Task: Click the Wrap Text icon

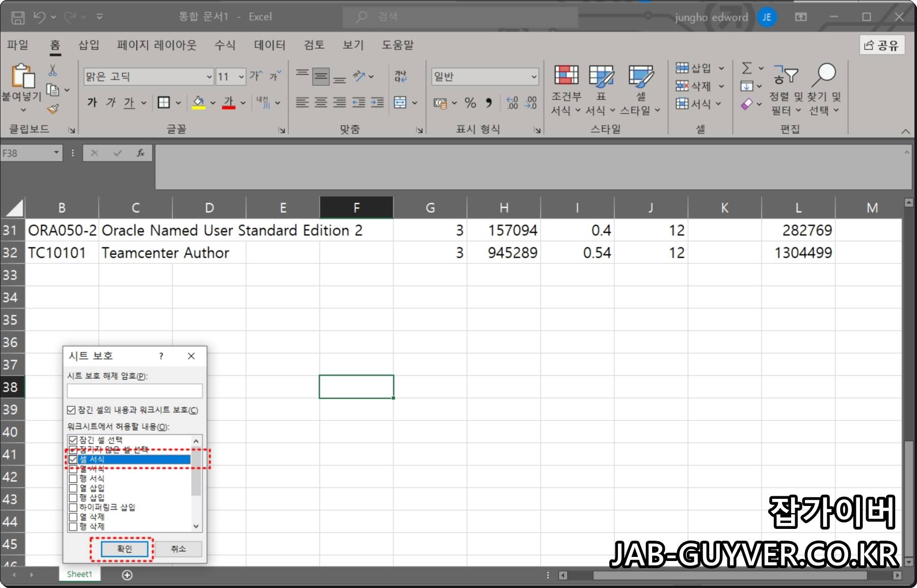Action: (x=400, y=76)
